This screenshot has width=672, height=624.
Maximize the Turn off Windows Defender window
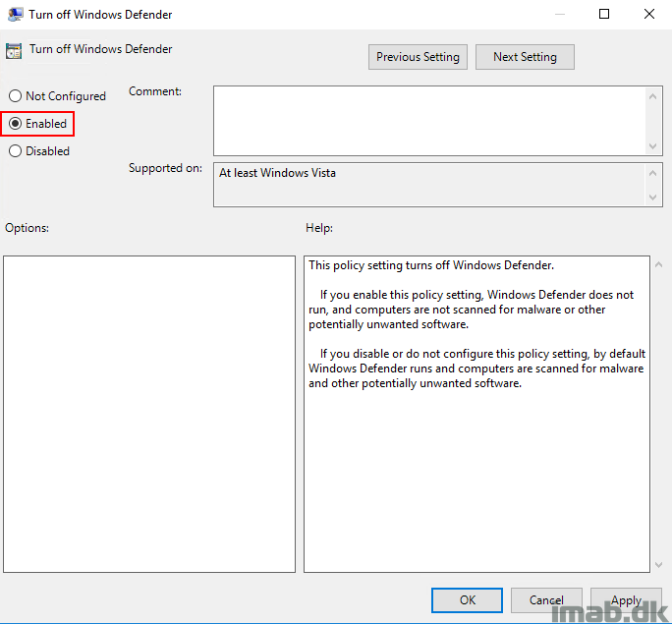[x=604, y=14]
